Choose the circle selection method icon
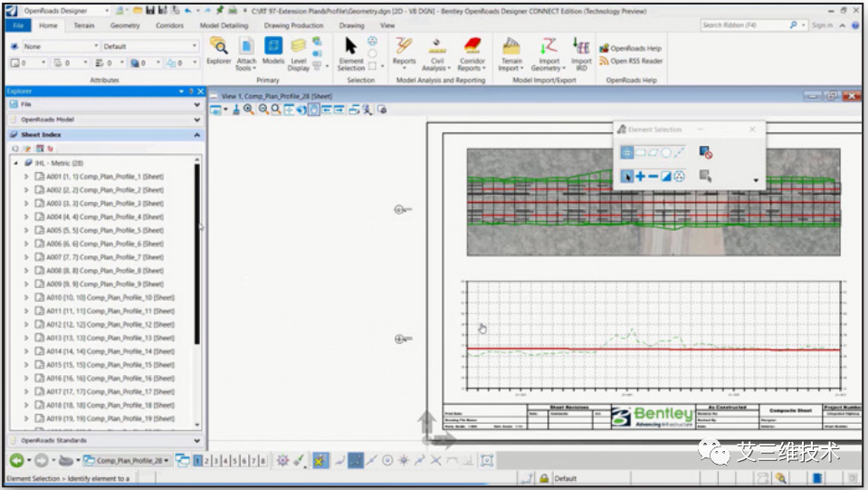This screenshot has height=490, width=868. point(665,153)
